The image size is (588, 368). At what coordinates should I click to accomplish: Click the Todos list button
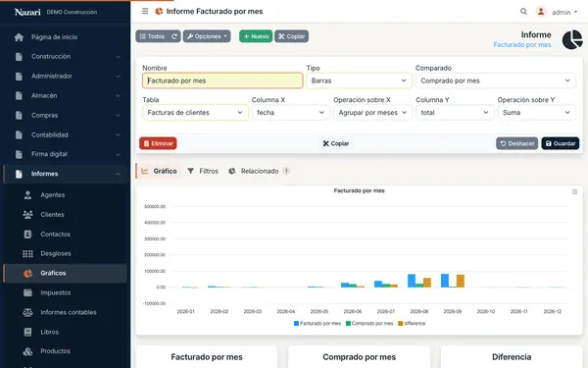point(152,36)
